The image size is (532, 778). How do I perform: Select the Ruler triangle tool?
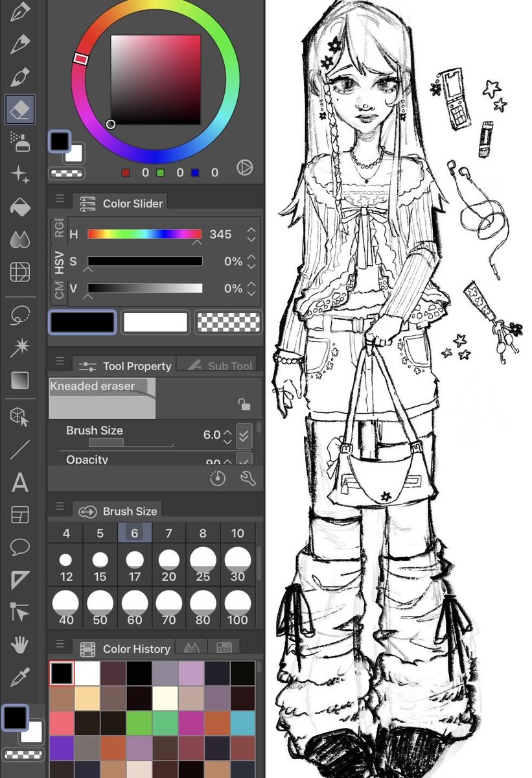click(20, 580)
